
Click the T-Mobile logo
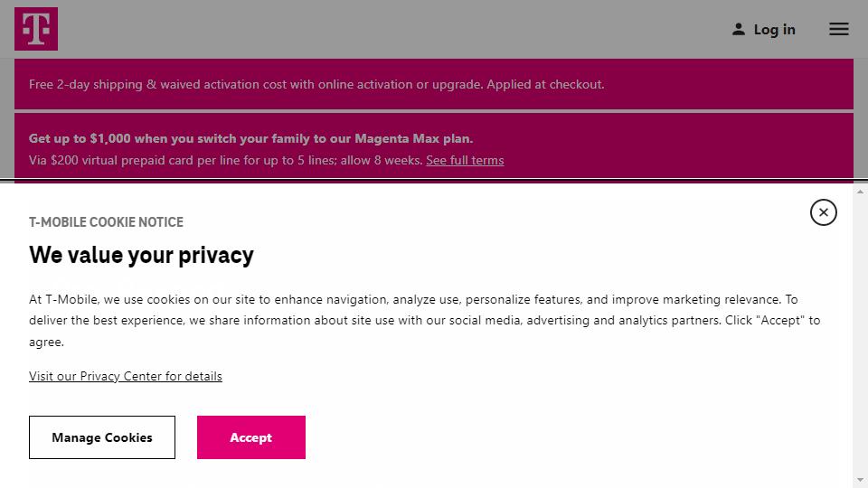36,29
